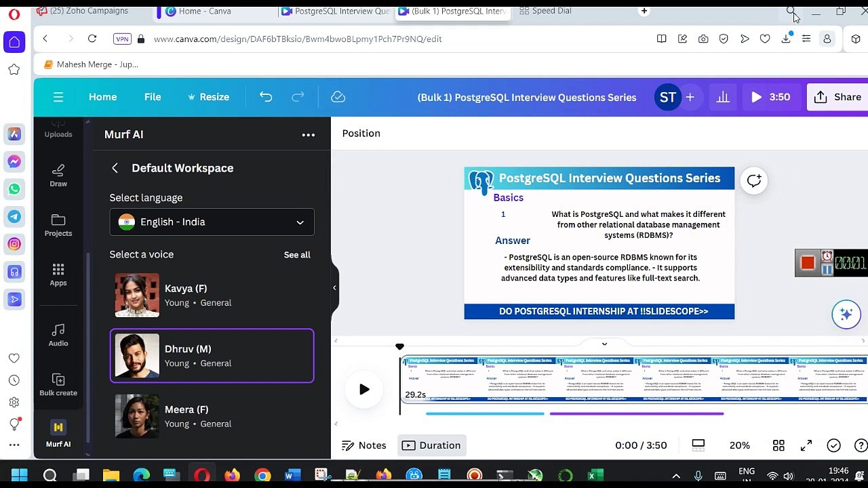Open WhatsApp in Opera sidebar
The height and width of the screenshot is (488, 868).
pyautogui.click(x=14, y=189)
